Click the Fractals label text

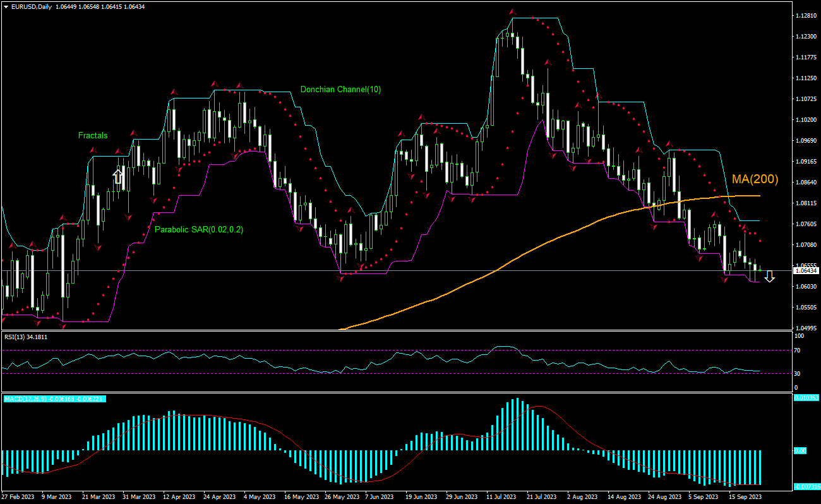pyautogui.click(x=92, y=136)
